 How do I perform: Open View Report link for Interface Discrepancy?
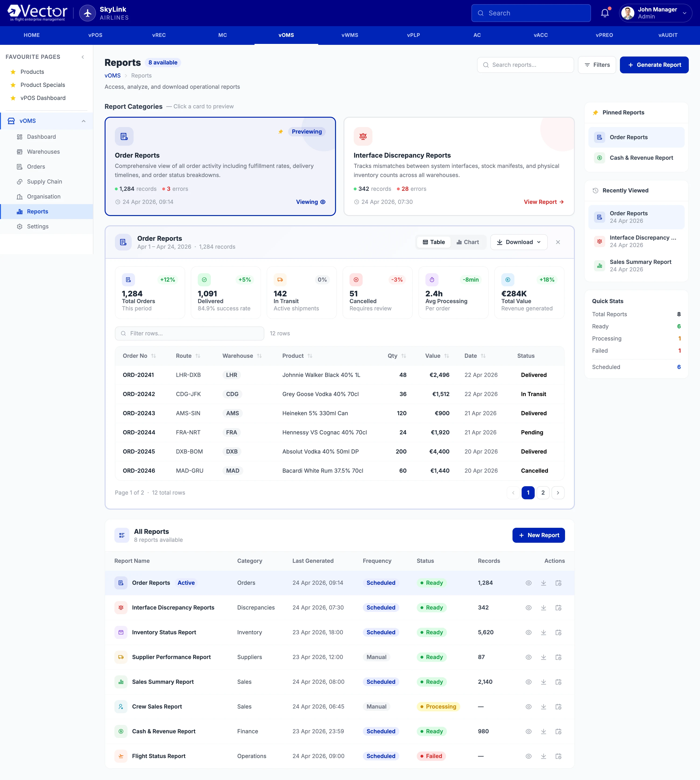pos(544,202)
